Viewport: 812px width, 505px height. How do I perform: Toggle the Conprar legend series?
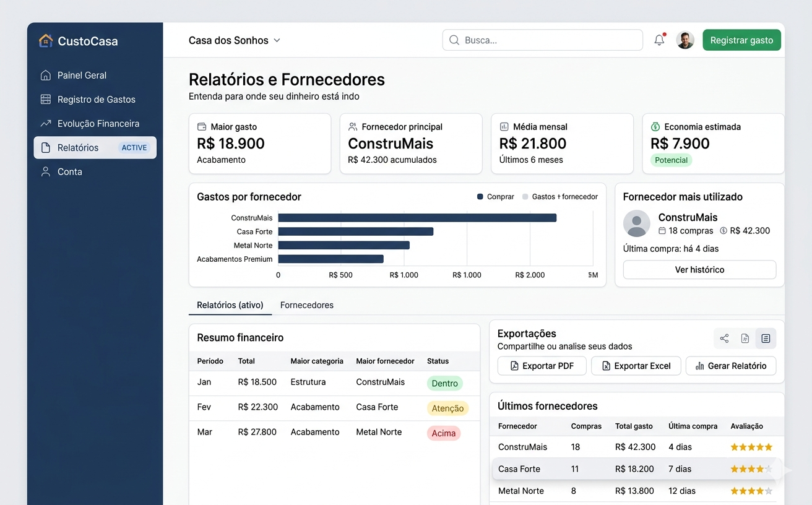(x=496, y=197)
